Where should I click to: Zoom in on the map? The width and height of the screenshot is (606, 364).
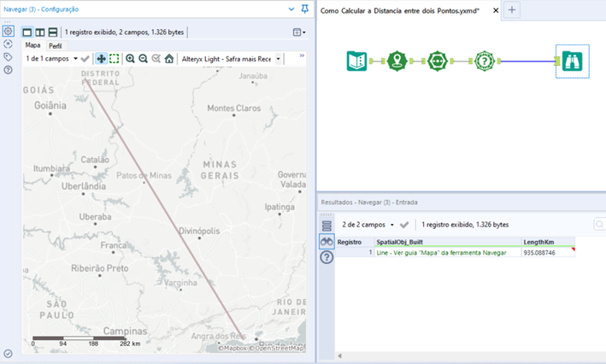point(130,59)
